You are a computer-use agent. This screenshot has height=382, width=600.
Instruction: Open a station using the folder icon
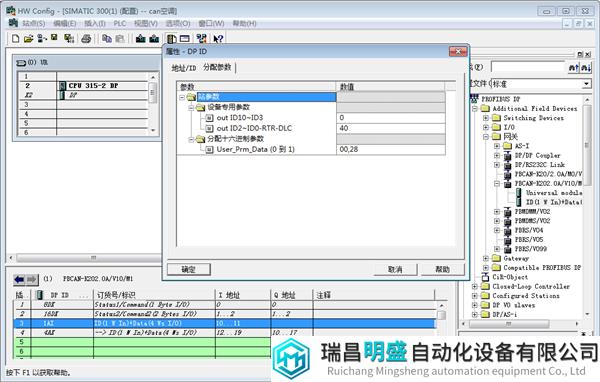click(28, 38)
